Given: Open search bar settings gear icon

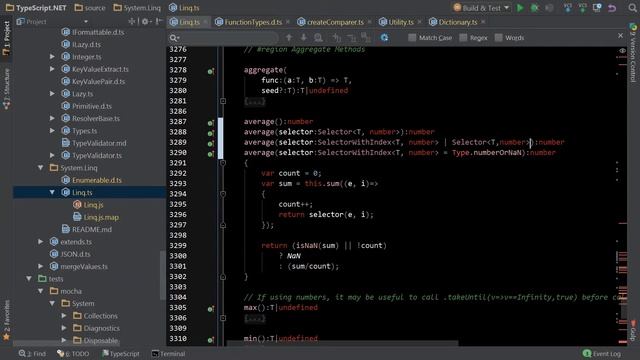Looking at the screenshot, I should click(384, 38).
